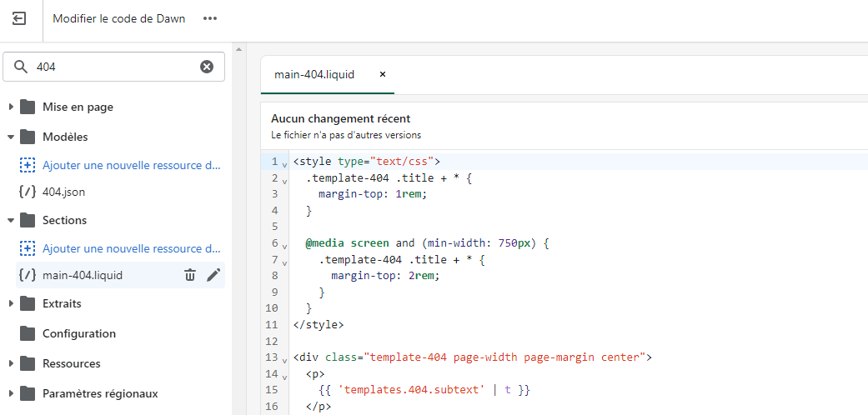Collapse the Sections folder
Screen dimensions: 868x415
[11, 220]
